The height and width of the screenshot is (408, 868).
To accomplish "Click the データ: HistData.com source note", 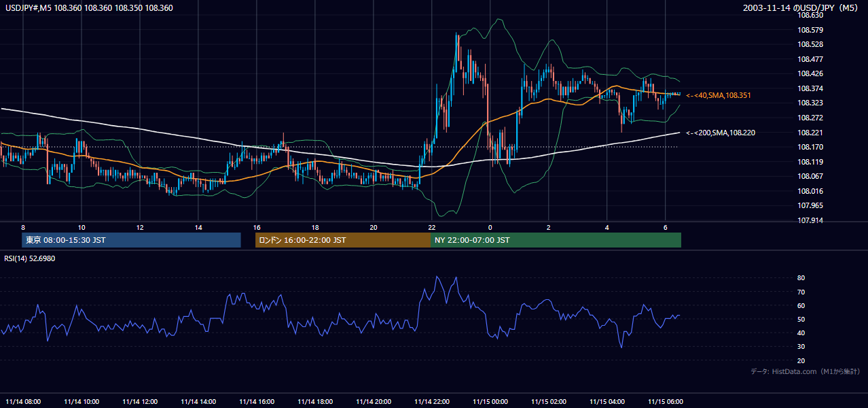I will [x=806, y=371].
